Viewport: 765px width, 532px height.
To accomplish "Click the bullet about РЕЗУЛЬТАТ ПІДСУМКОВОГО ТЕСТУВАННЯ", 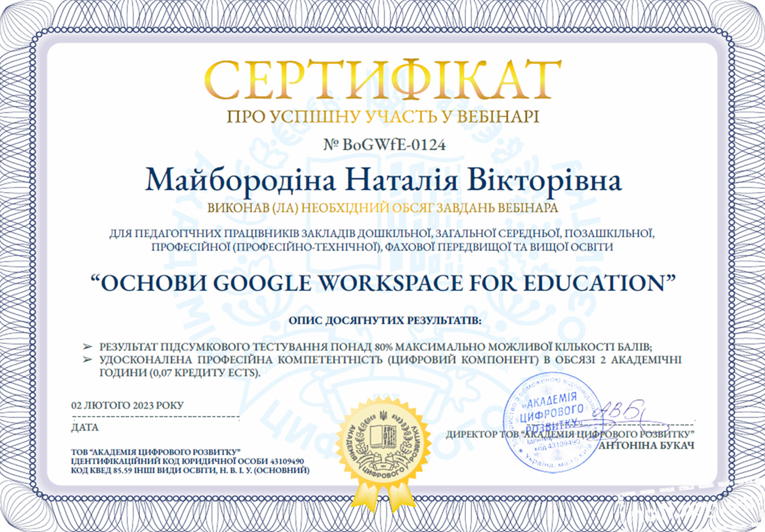I will click(375, 347).
